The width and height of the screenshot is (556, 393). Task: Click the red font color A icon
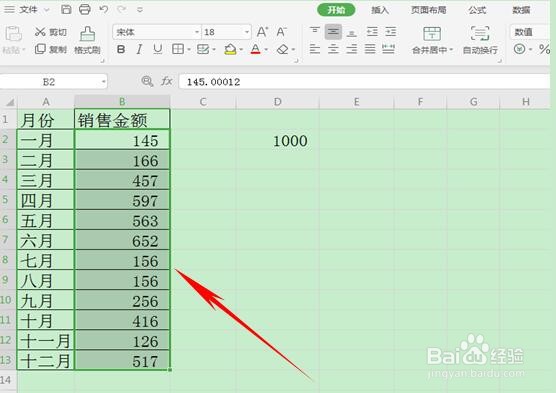coord(256,49)
